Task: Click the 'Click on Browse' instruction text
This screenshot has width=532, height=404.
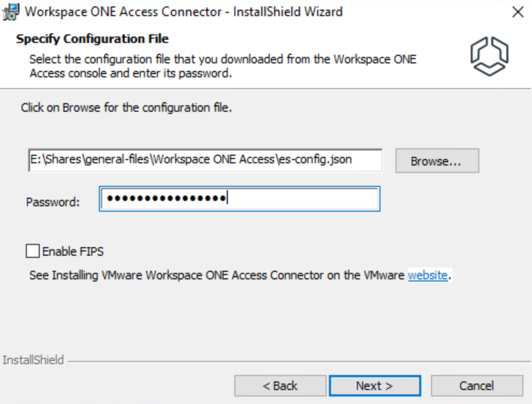Action: point(126,107)
